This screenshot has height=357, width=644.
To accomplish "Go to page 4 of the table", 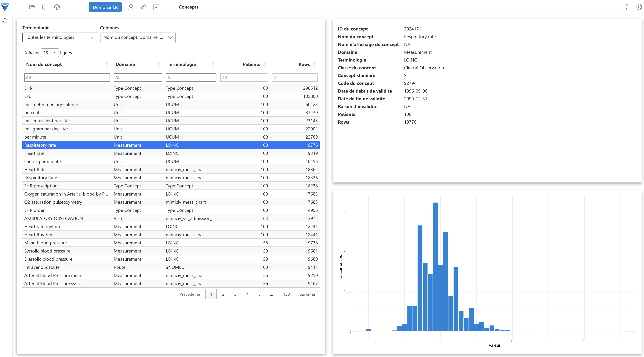I will tap(248, 294).
